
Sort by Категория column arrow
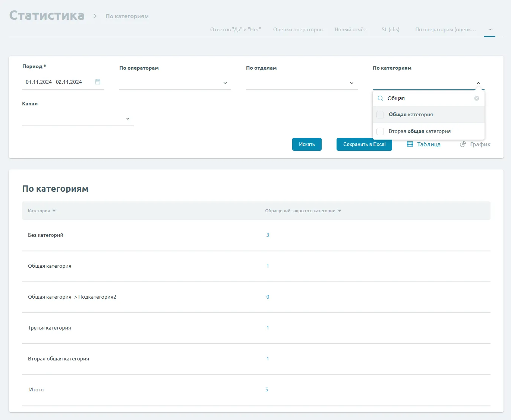pos(54,211)
